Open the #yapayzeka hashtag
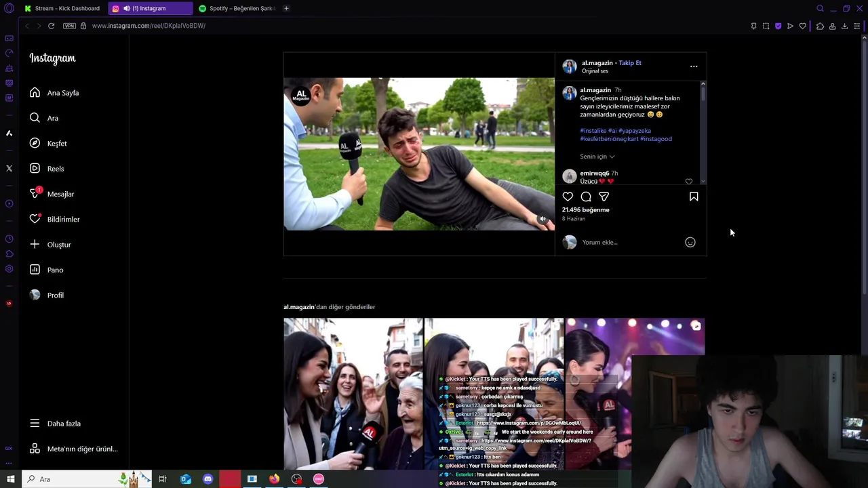 pyautogui.click(x=635, y=131)
